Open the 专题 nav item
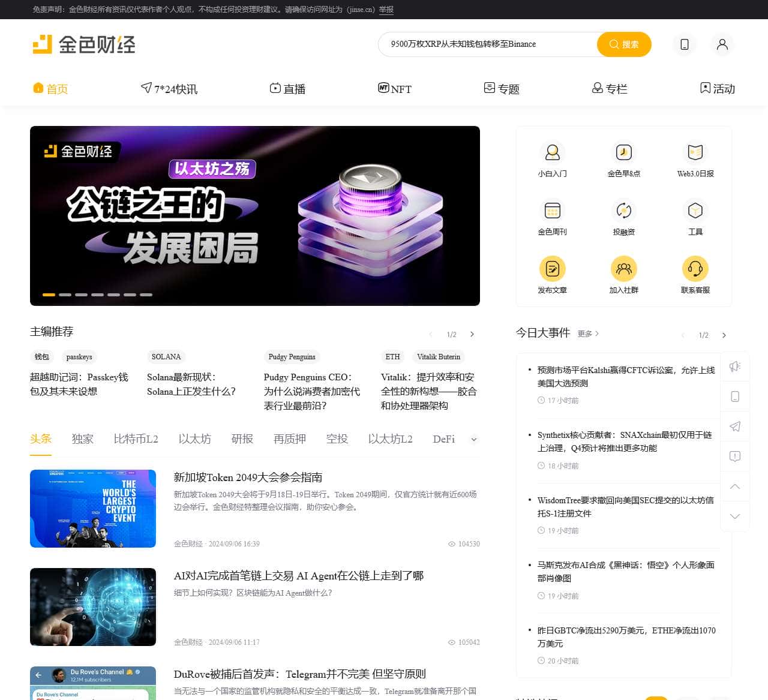This screenshot has width=768, height=700. 502,89
